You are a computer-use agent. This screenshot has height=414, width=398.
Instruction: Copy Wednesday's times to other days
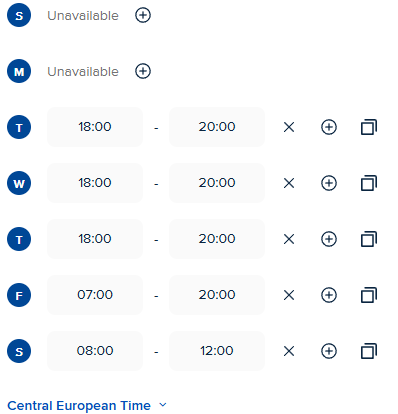(369, 183)
